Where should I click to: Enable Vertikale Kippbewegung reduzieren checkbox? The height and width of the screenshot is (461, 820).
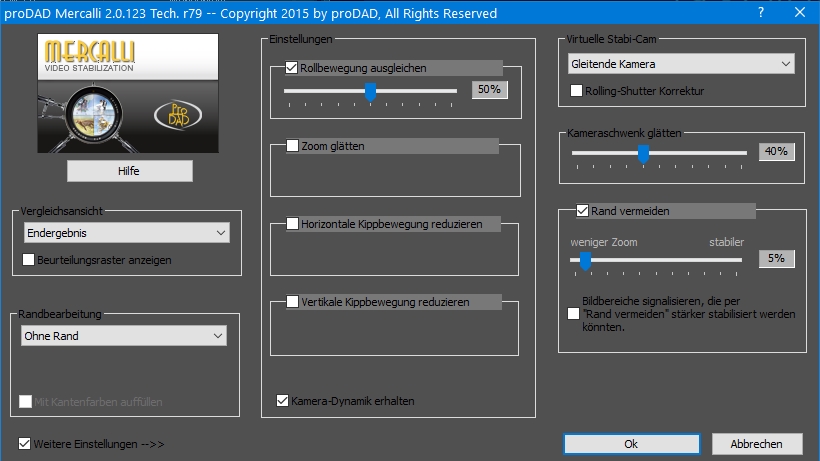click(x=292, y=302)
